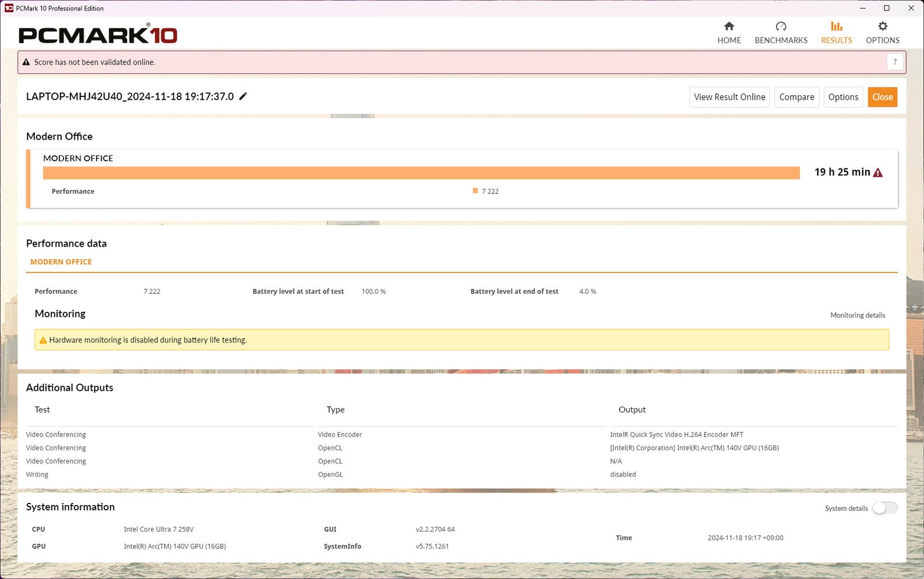This screenshot has height=579, width=924.
Task: Click the pencil icon to rename result
Action: [243, 96]
